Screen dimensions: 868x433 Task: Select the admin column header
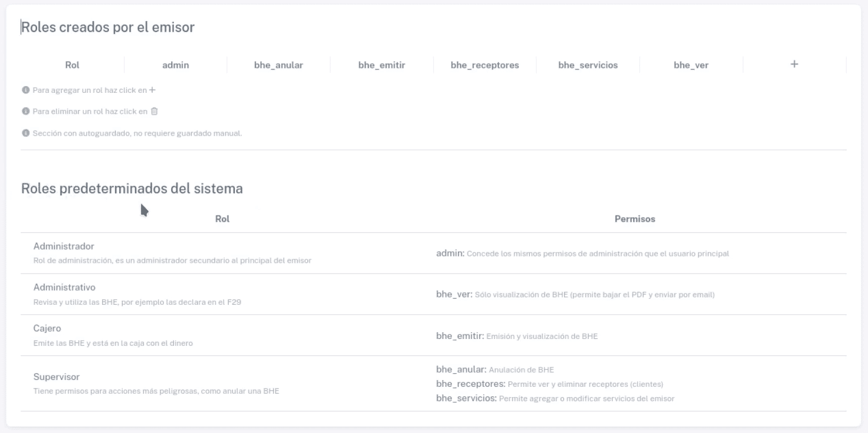pos(176,65)
